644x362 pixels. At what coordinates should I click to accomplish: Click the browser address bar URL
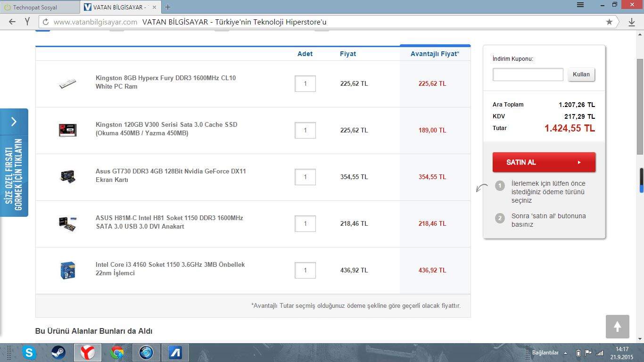coord(95,22)
